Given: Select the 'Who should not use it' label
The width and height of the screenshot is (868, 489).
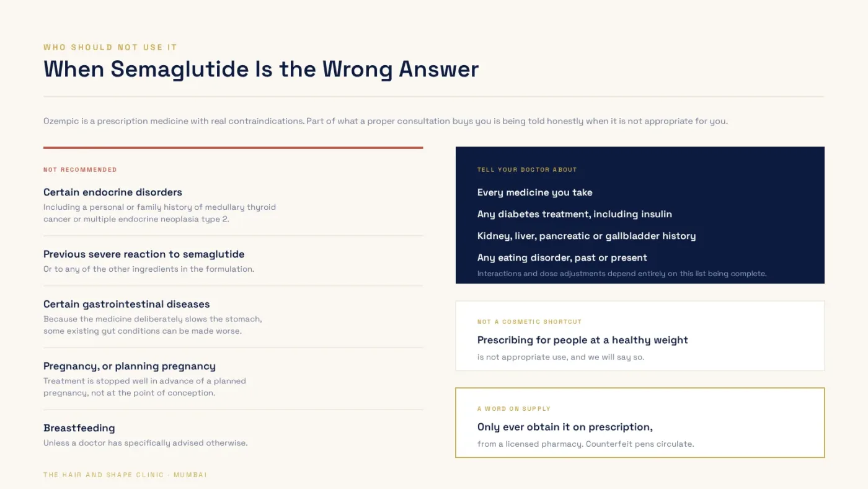Looking at the screenshot, I should pyautogui.click(x=110, y=47).
